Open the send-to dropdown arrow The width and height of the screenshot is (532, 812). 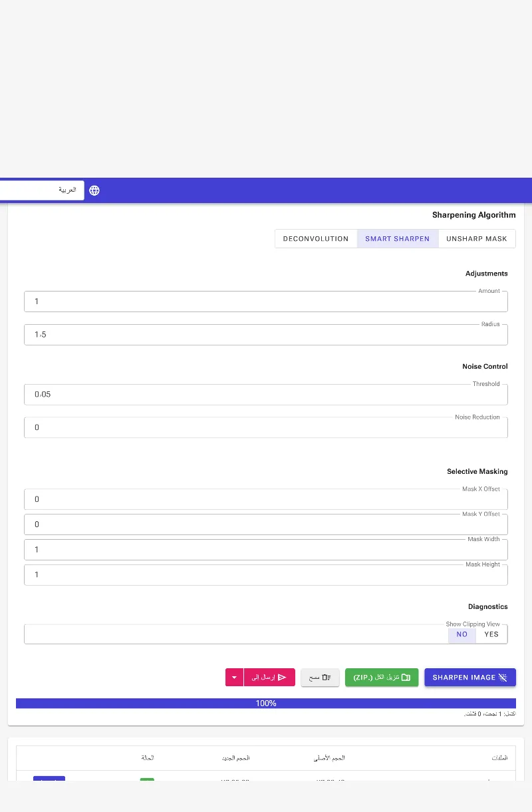(234, 678)
